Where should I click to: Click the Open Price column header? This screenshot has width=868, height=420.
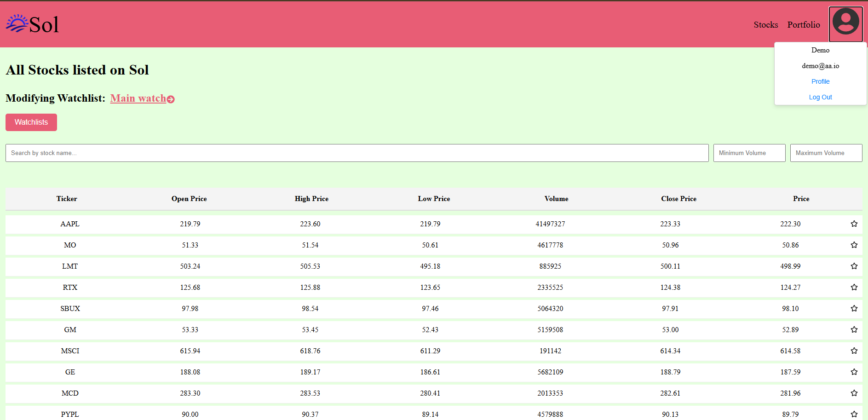pos(189,199)
